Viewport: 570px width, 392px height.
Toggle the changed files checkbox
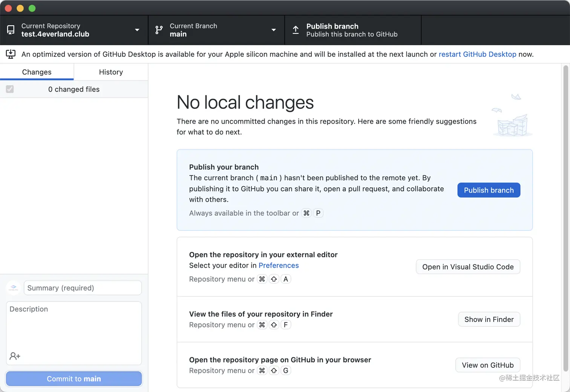[10, 89]
